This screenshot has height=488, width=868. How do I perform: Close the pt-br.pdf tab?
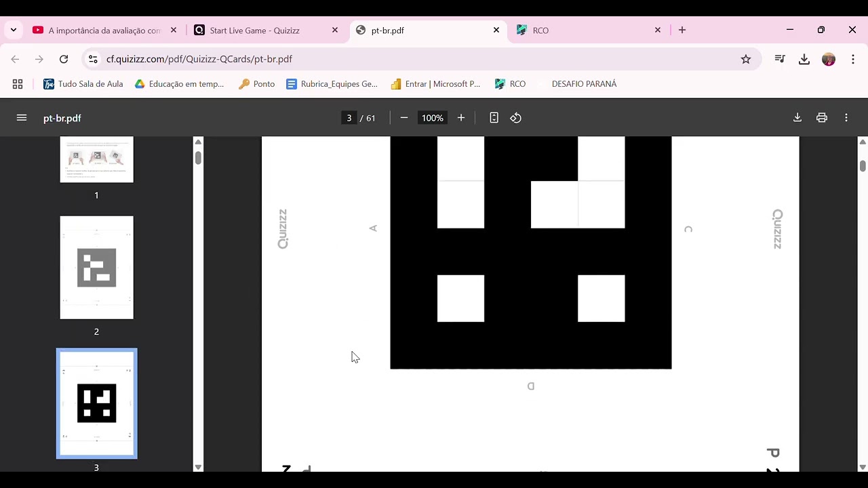[x=496, y=30]
